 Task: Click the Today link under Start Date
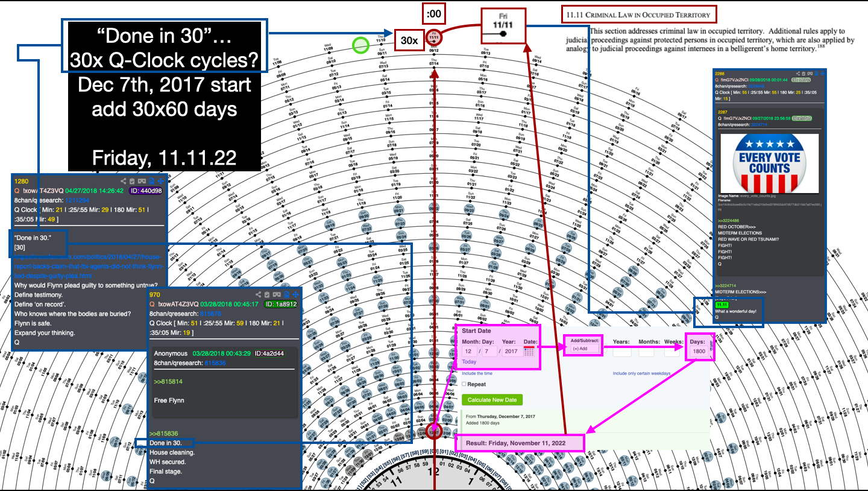(x=469, y=362)
